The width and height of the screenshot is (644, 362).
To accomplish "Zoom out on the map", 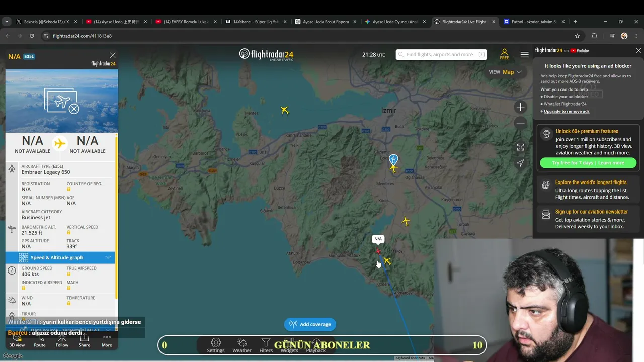I will (x=520, y=123).
